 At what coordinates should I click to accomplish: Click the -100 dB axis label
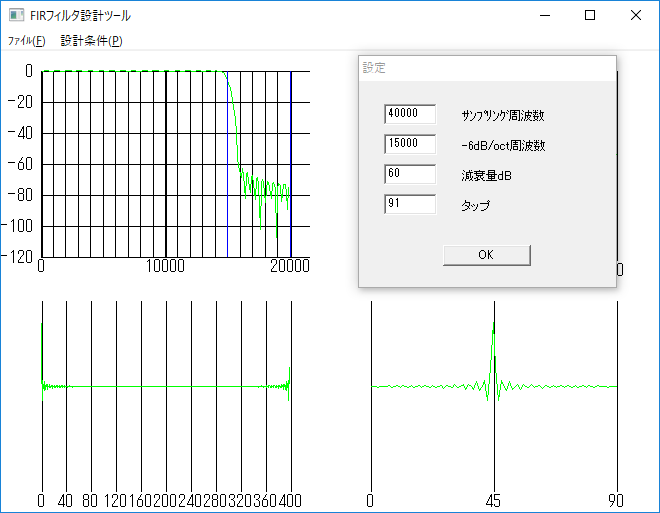[17, 226]
